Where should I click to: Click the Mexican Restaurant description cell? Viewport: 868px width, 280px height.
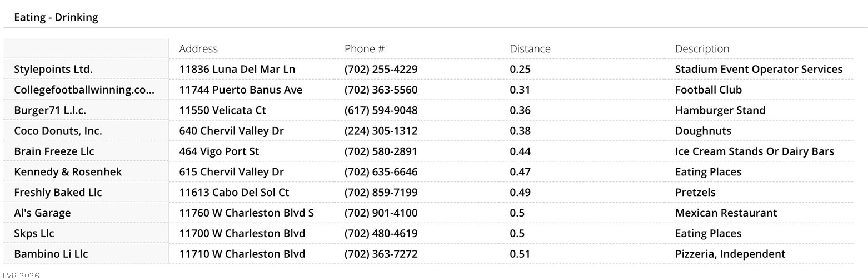(x=726, y=213)
